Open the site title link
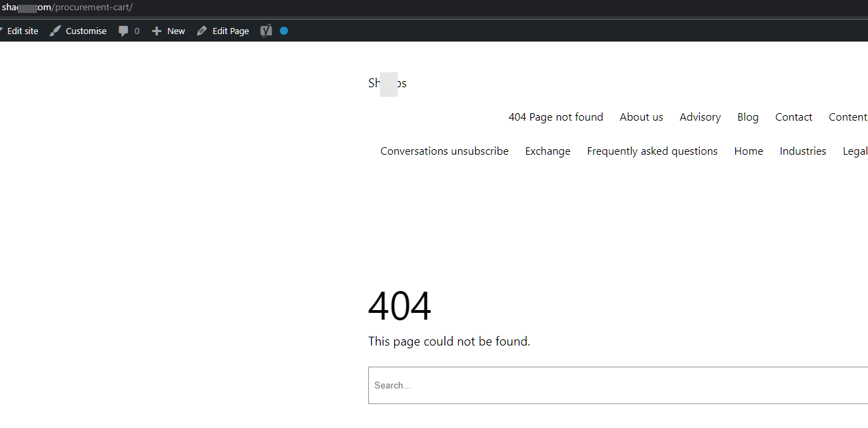The width and height of the screenshot is (868, 428). point(387,83)
